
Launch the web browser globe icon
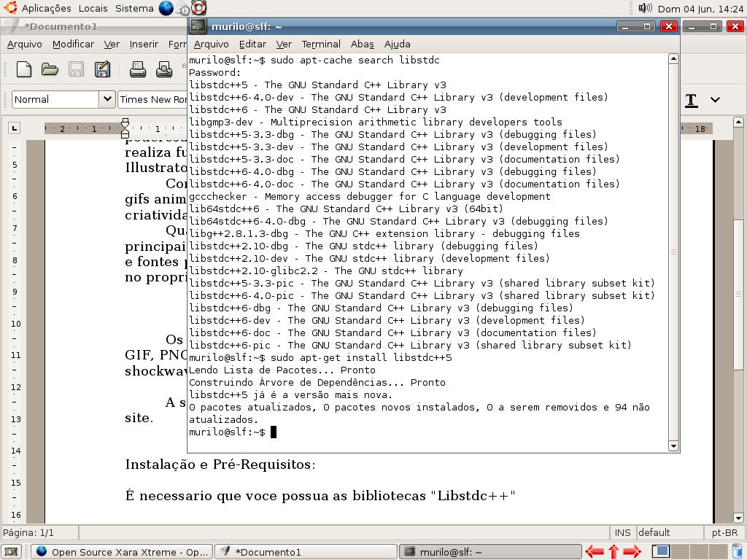[166, 8]
